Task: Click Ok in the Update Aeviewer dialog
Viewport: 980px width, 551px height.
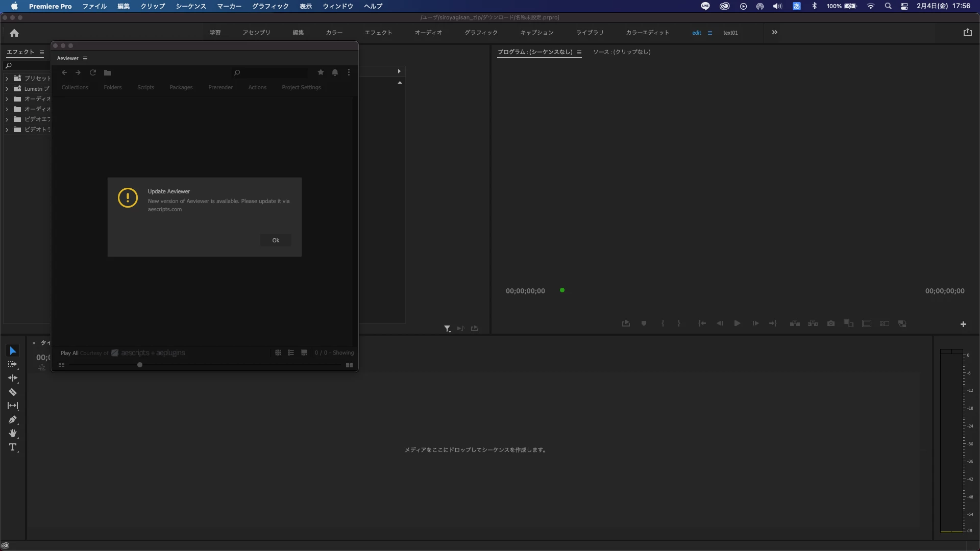Action: coord(276,240)
